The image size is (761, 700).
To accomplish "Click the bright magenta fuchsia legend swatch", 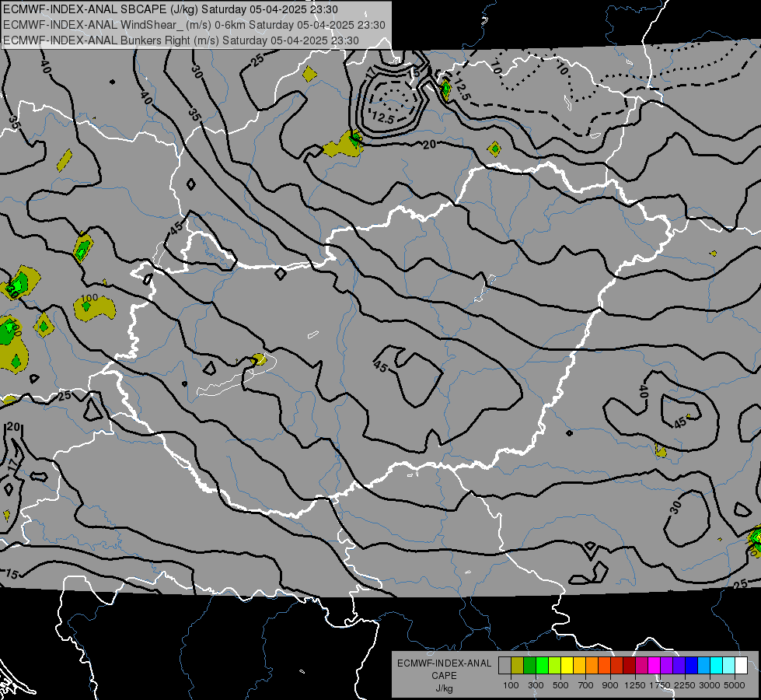I will tap(655, 666).
